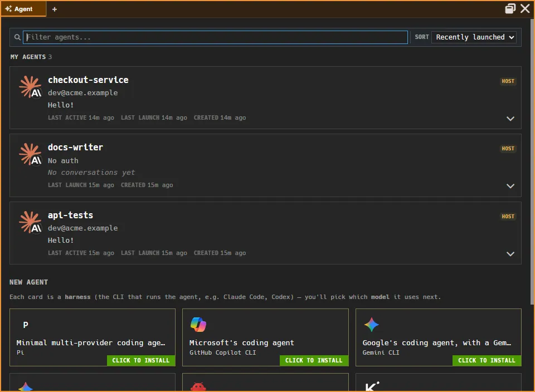Close the panel with X icon
The image size is (535, 392).
tap(525, 8)
